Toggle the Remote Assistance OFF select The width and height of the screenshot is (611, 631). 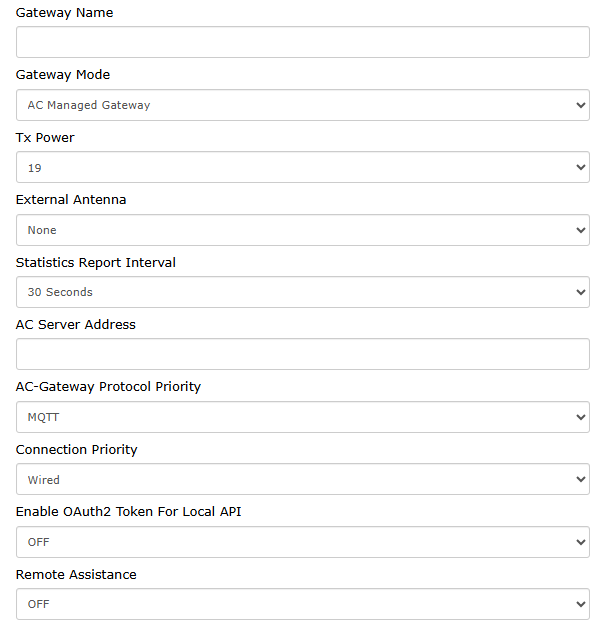(303, 604)
